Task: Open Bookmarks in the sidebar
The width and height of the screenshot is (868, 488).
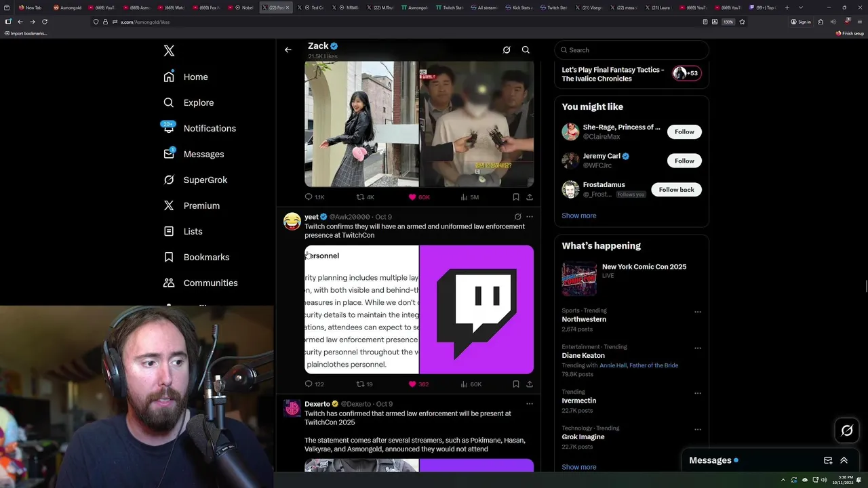Action: (197, 257)
